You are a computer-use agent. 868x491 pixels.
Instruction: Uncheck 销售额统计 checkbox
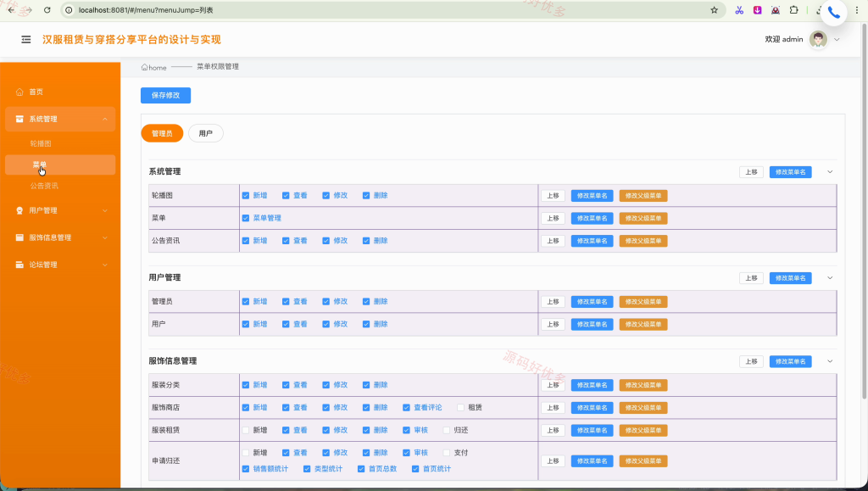pyautogui.click(x=245, y=469)
